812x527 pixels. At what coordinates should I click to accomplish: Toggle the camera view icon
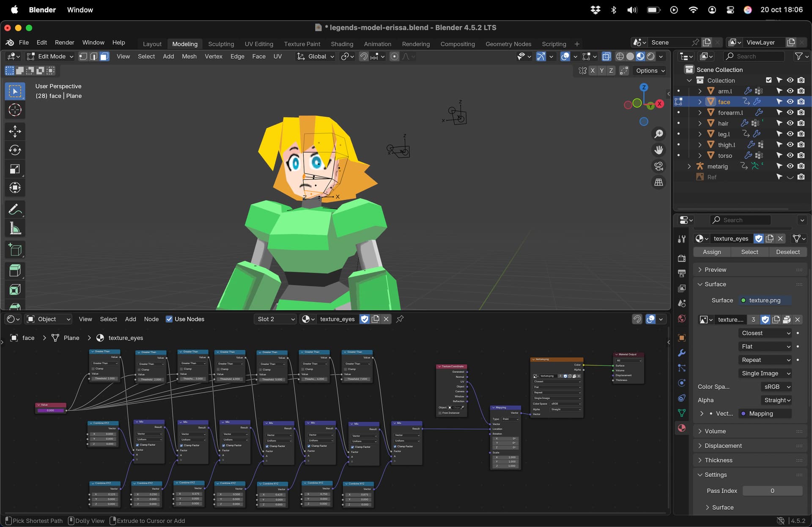[x=658, y=166]
